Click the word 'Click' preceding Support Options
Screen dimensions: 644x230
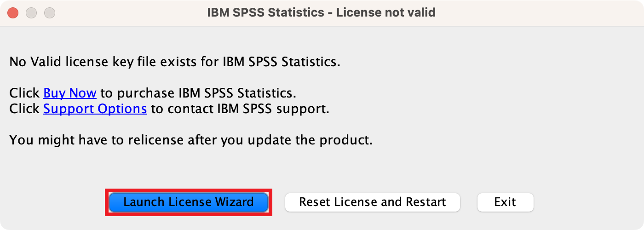click(x=24, y=109)
